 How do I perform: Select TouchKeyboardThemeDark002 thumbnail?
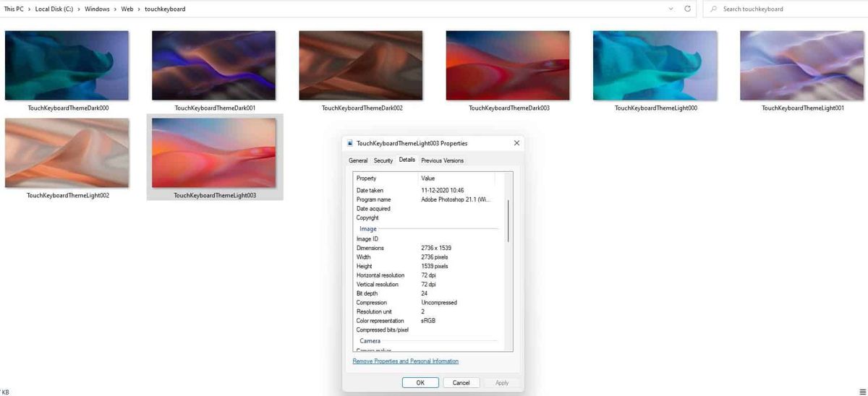coord(361,65)
